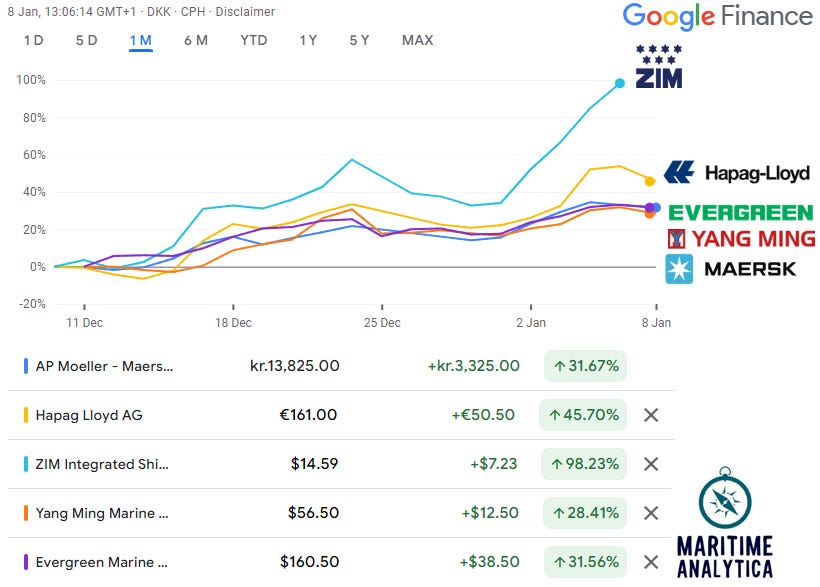Select the 1M time range tab
This screenshot has width=820, height=587.
pos(141,41)
